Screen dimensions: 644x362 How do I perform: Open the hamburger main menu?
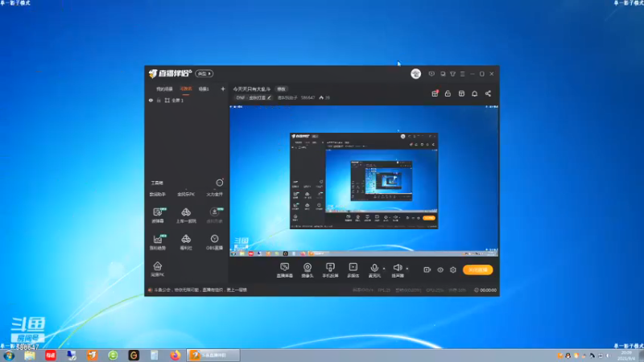[x=462, y=74]
